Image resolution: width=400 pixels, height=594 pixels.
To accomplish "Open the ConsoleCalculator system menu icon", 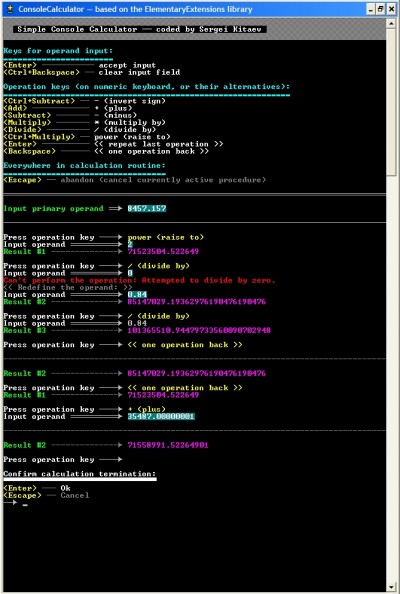I will 10,9.
